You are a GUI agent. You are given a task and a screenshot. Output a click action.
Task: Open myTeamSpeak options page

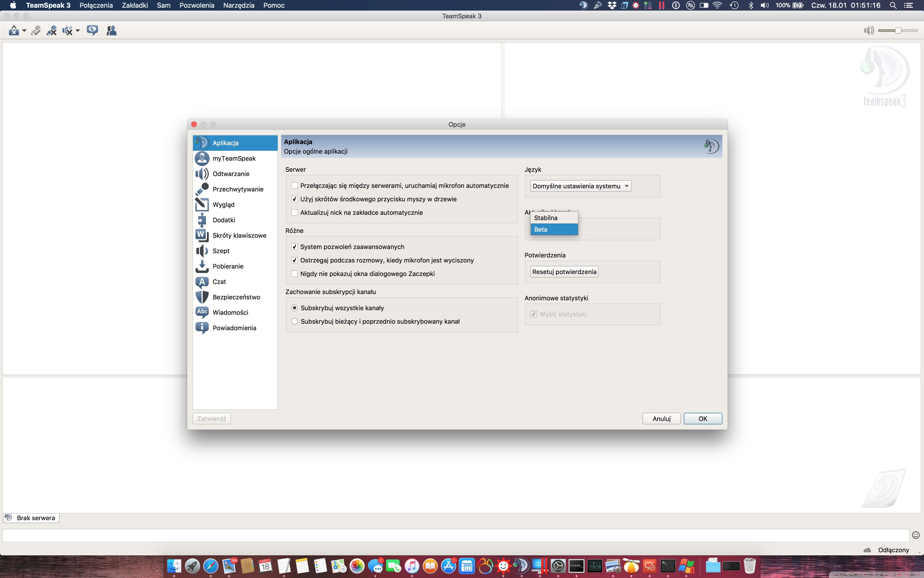(235, 158)
